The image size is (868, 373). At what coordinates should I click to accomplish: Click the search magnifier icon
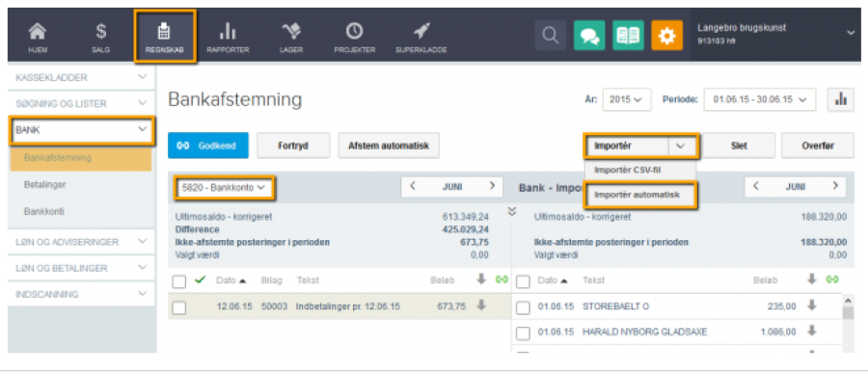coord(551,36)
